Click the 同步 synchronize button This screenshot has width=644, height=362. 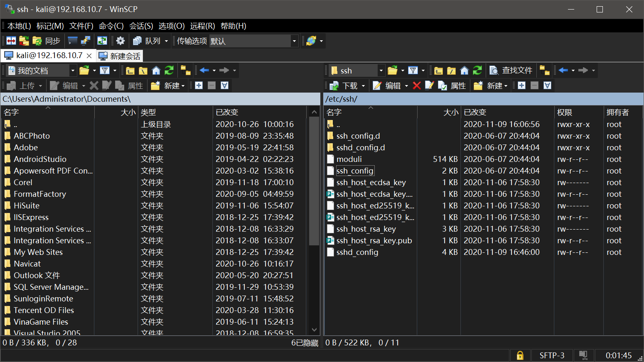click(47, 41)
